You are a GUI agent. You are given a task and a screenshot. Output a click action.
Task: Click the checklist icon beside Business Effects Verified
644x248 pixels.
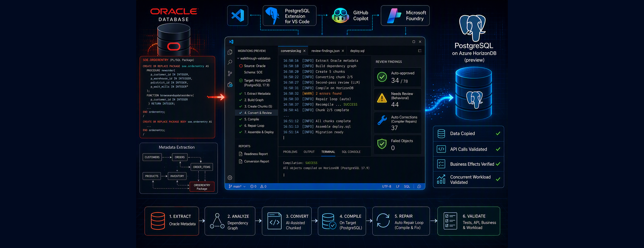[x=441, y=164]
